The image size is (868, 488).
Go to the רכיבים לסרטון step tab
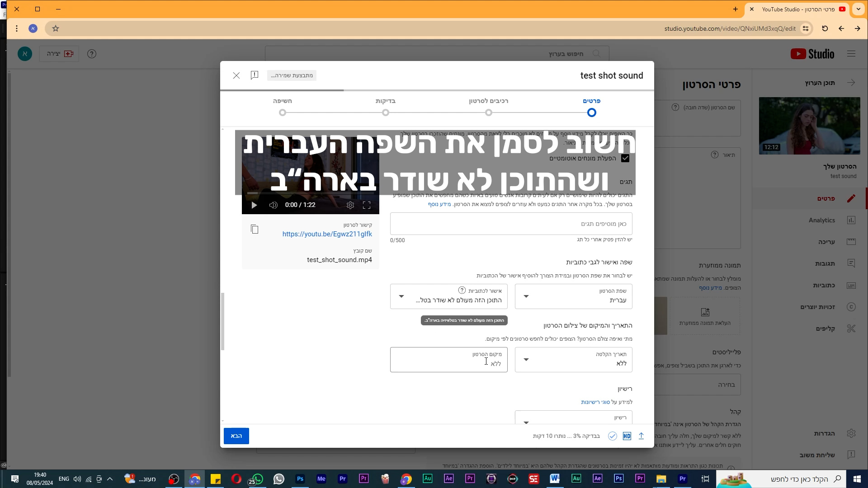[x=488, y=101]
